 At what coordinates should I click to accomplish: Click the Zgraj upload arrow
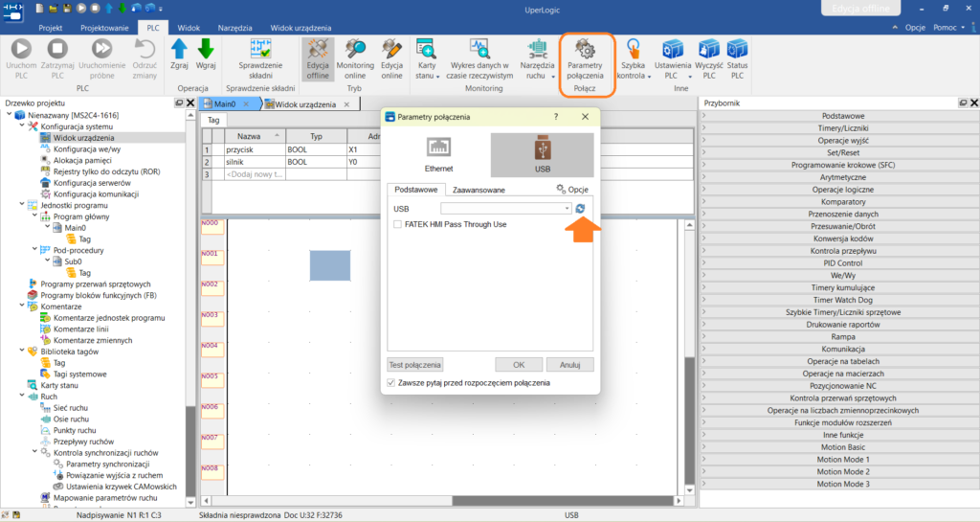(x=179, y=49)
